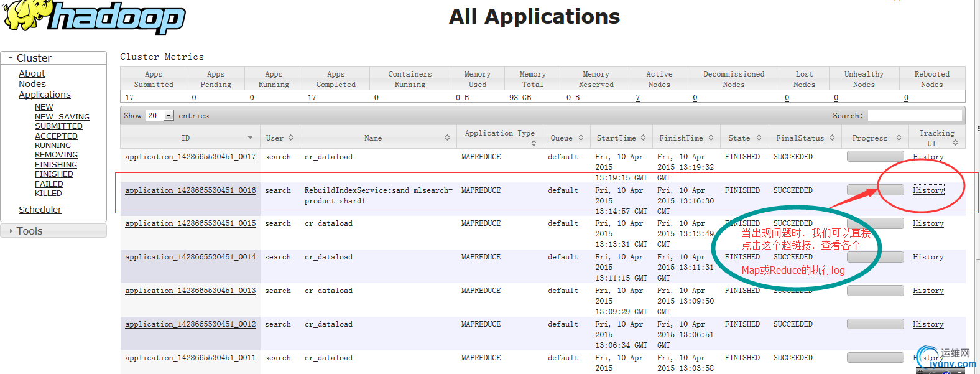This screenshot has width=980, height=374.
Task: Open the About cluster link
Action: pos(32,73)
